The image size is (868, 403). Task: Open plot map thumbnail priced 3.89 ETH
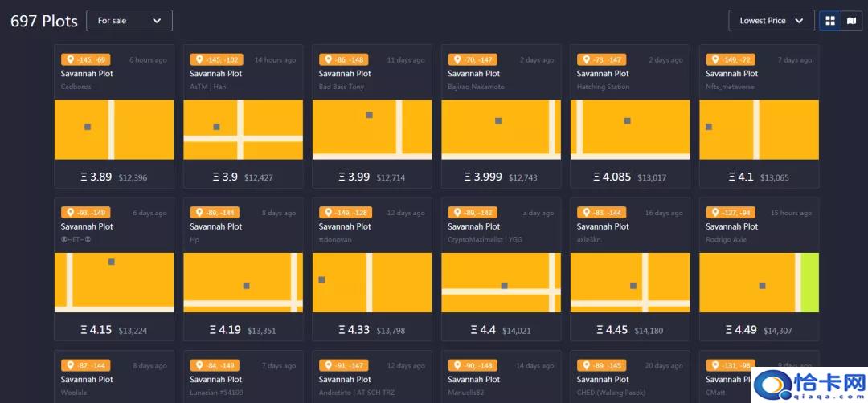coord(114,129)
